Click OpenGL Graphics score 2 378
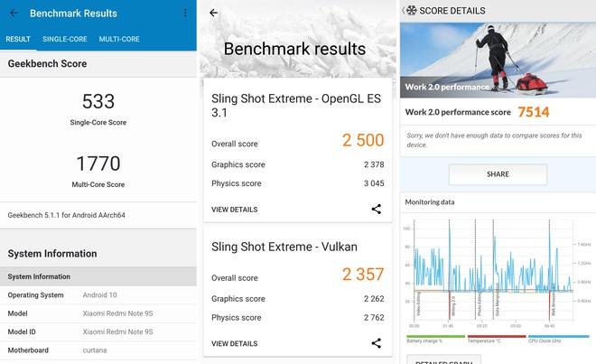Image resolution: width=596 pixels, height=364 pixels. coord(298,164)
